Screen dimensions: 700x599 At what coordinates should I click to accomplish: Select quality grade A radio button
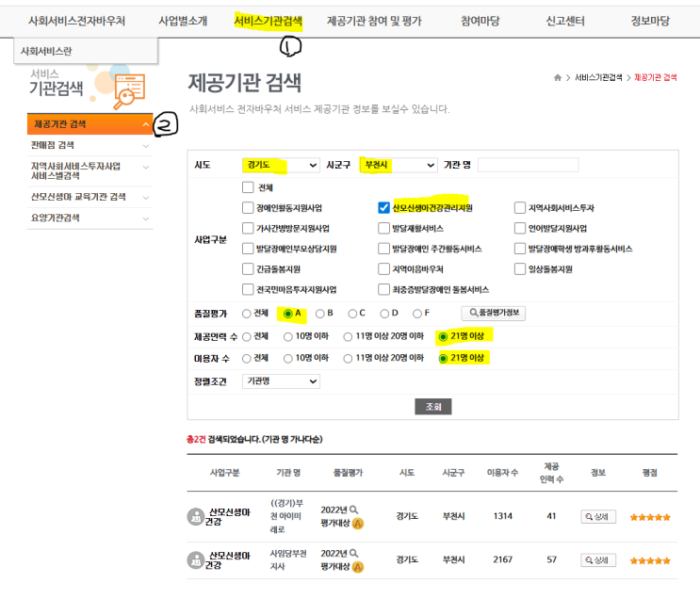click(x=288, y=314)
